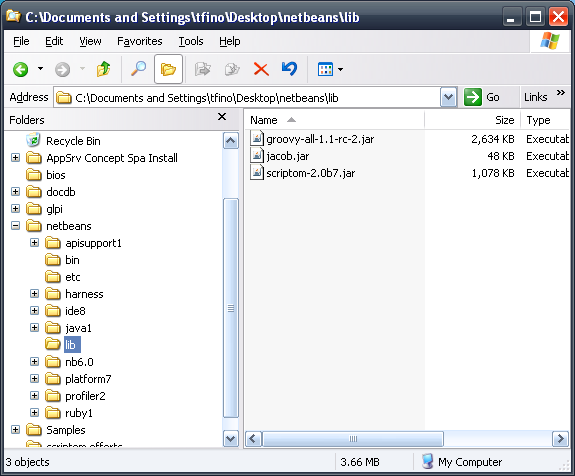Open the Favorites menu

click(x=139, y=41)
